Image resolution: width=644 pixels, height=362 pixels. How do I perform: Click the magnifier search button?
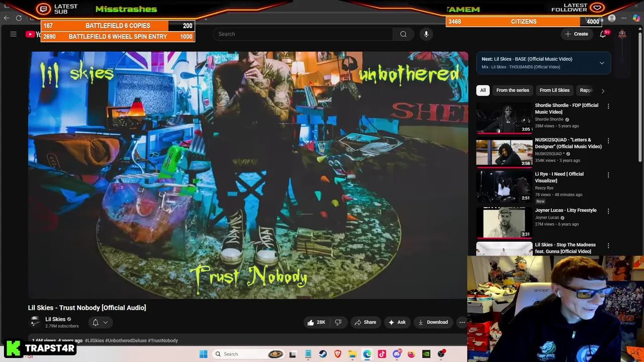(404, 34)
